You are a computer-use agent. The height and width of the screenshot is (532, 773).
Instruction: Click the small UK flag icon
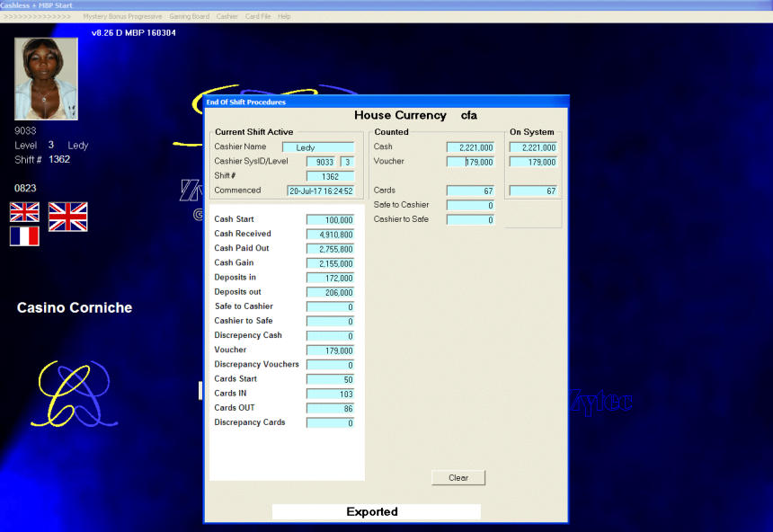point(24,212)
